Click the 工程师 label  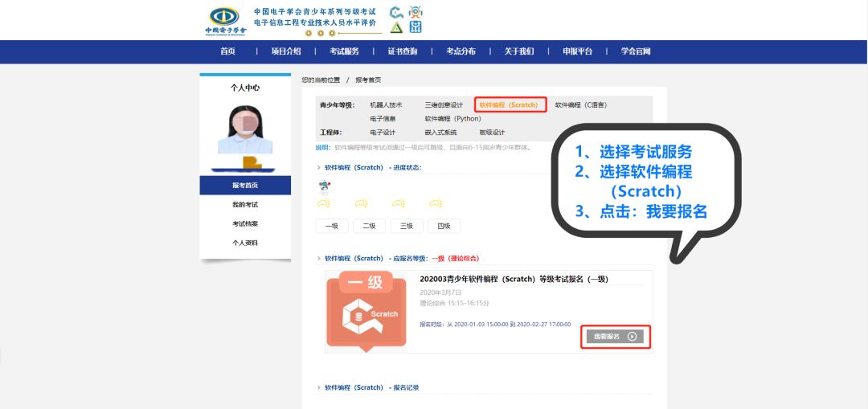(331, 133)
